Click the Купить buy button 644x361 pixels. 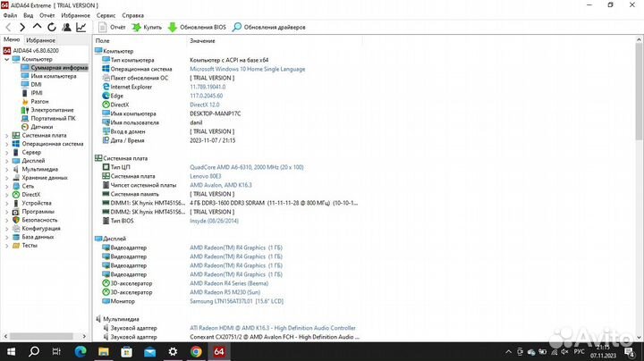point(147,27)
